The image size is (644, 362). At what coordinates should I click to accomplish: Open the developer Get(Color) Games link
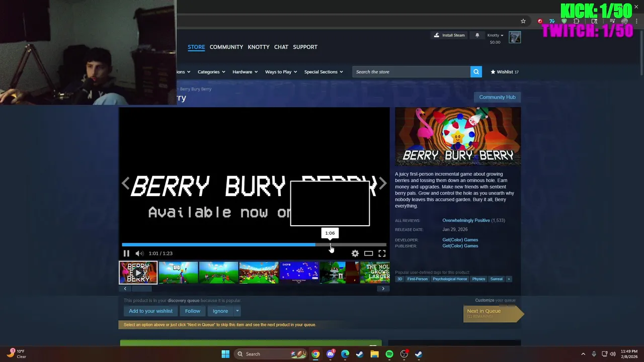click(x=460, y=240)
